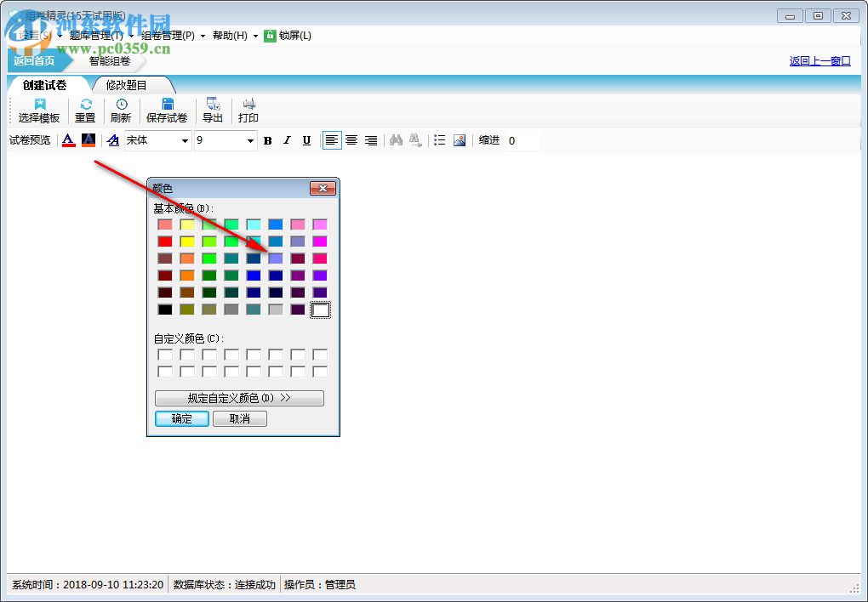This screenshot has width=868, height=602.
Task: Click the 系统时间 status bar entry
Action: [x=88, y=585]
